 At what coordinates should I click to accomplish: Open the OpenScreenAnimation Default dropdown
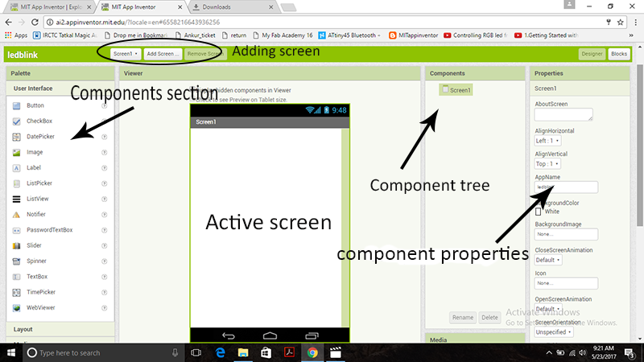pyautogui.click(x=548, y=309)
